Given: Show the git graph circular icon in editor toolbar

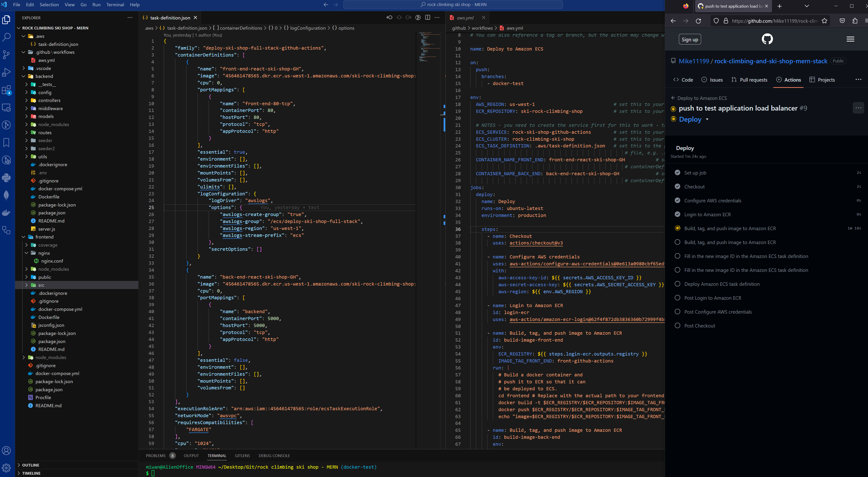Looking at the screenshot, I should click(418, 18).
